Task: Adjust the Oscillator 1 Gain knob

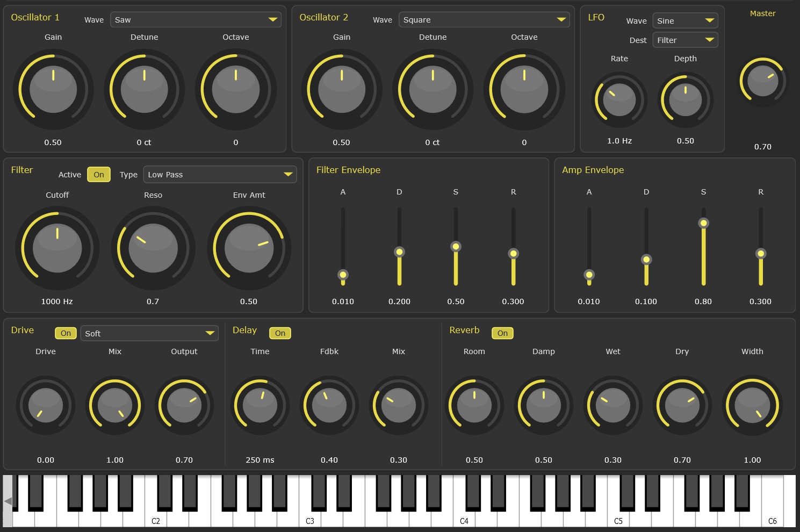Action: tap(53, 90)
